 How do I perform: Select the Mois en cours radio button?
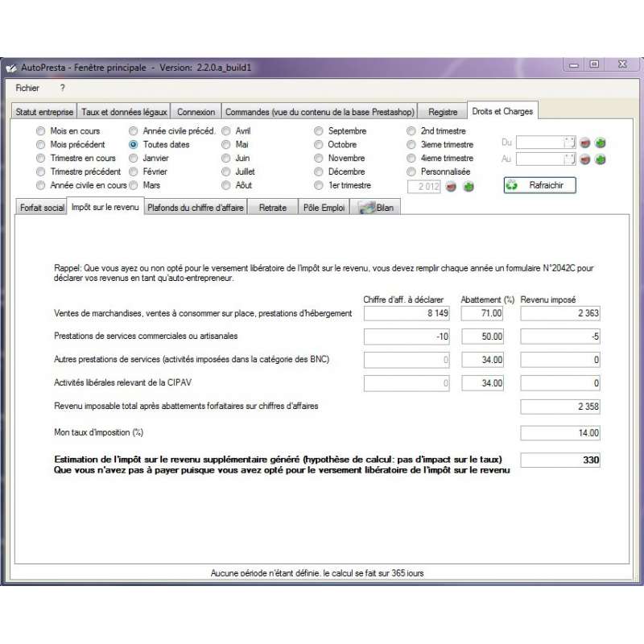pyautogui.click(x=41, y=131)
